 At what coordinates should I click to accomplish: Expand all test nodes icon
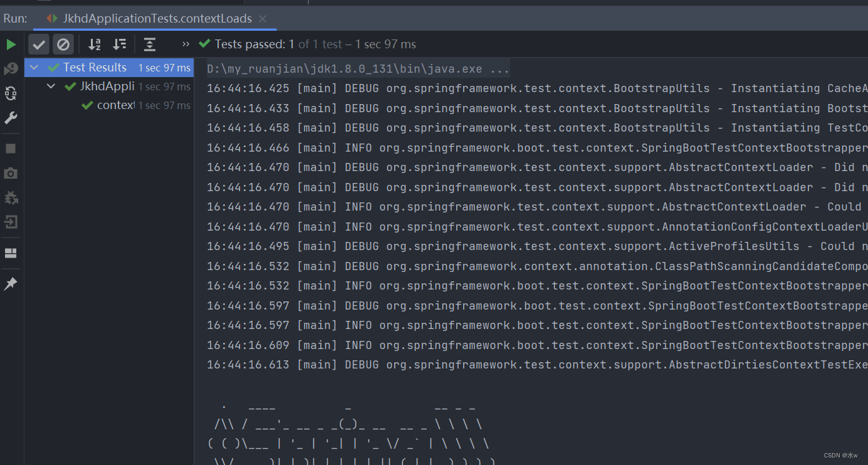[x=150, y=44]
